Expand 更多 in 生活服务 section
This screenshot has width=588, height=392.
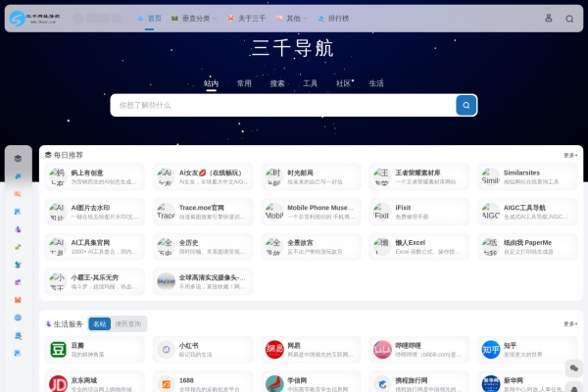coord(570,323)
